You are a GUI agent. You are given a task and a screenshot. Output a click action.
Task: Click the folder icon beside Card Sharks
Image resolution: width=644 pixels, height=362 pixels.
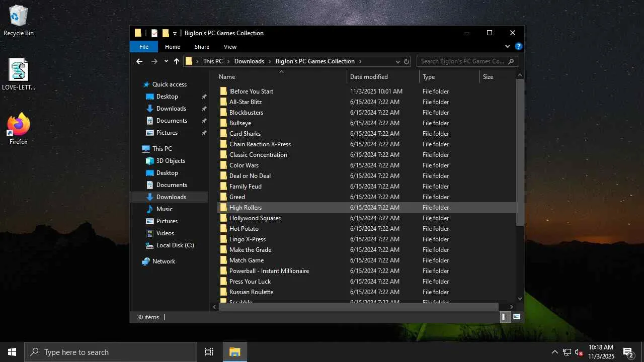click(223, 134)
